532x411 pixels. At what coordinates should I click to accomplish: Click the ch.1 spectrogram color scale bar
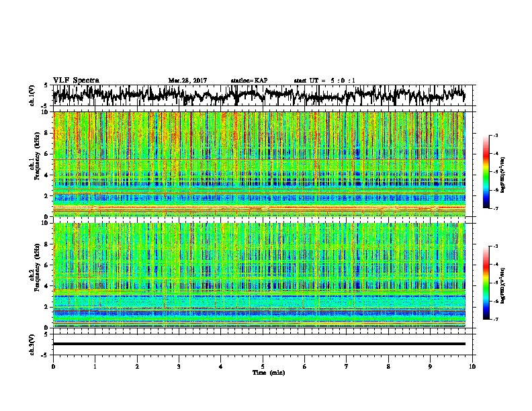(486, 172)
